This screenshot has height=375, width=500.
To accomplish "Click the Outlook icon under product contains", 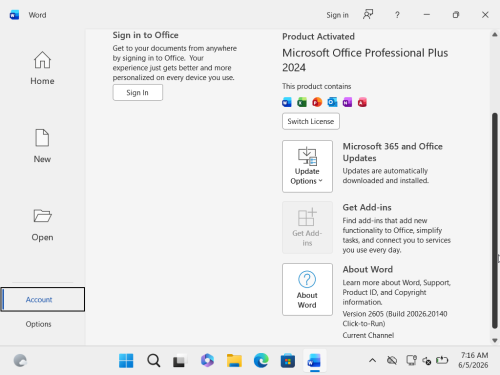I will click(332, 102).
